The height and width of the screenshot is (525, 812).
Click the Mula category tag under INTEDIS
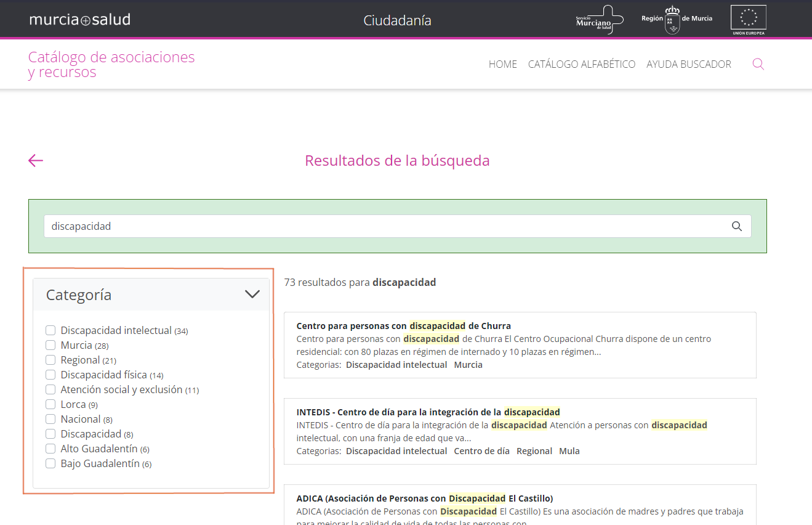569,450
